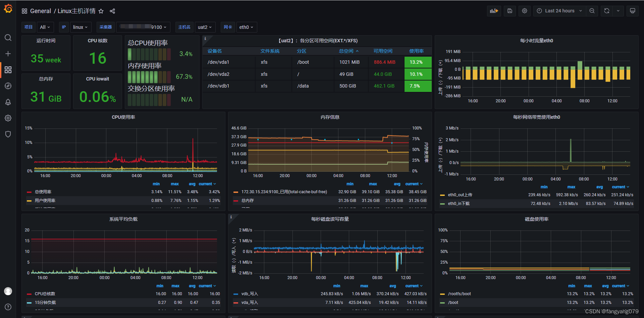The image size is (644, 318).
Task: Toggle the eth0_in下载 series
Action: [459, 204]
